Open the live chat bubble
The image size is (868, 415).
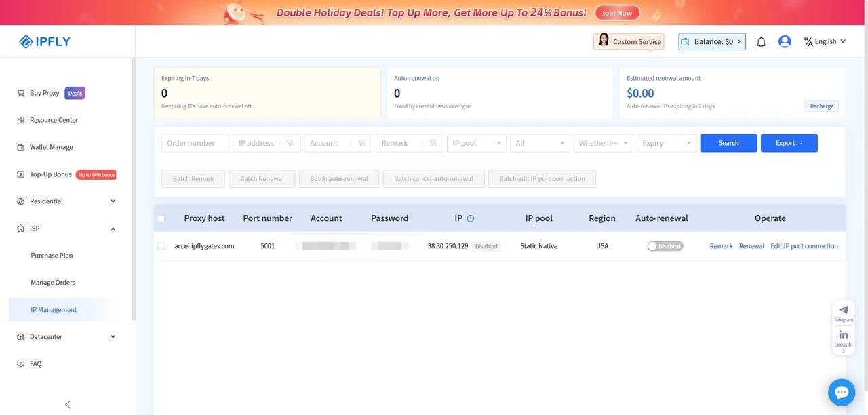click(x=842, y=392)
